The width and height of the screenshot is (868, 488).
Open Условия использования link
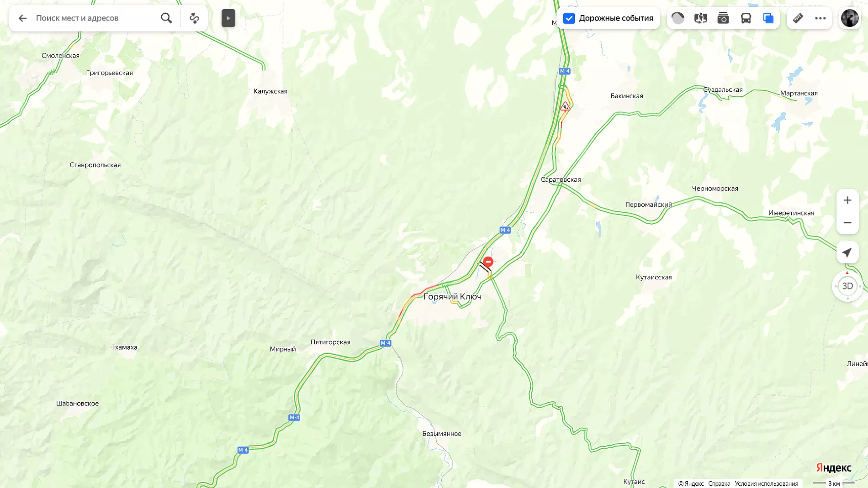pos(766,483)
